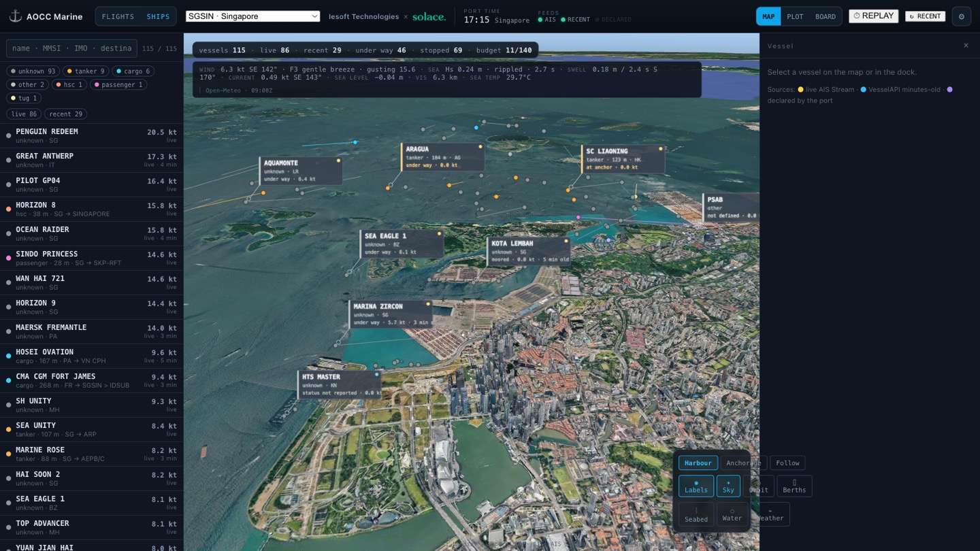Click the ARAGUA tanker map label

tap(442, 157)
